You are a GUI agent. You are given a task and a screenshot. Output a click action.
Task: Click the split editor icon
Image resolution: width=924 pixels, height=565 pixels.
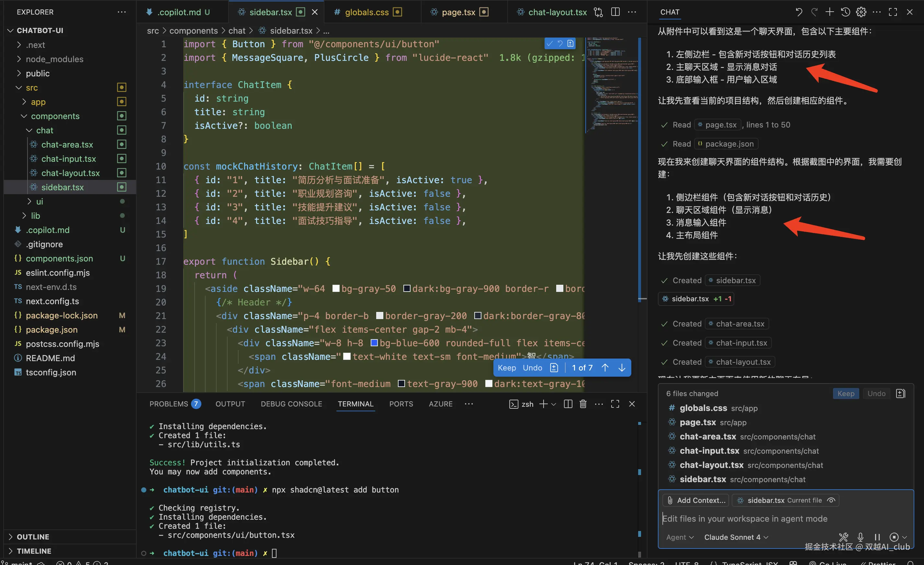[615, 12]
